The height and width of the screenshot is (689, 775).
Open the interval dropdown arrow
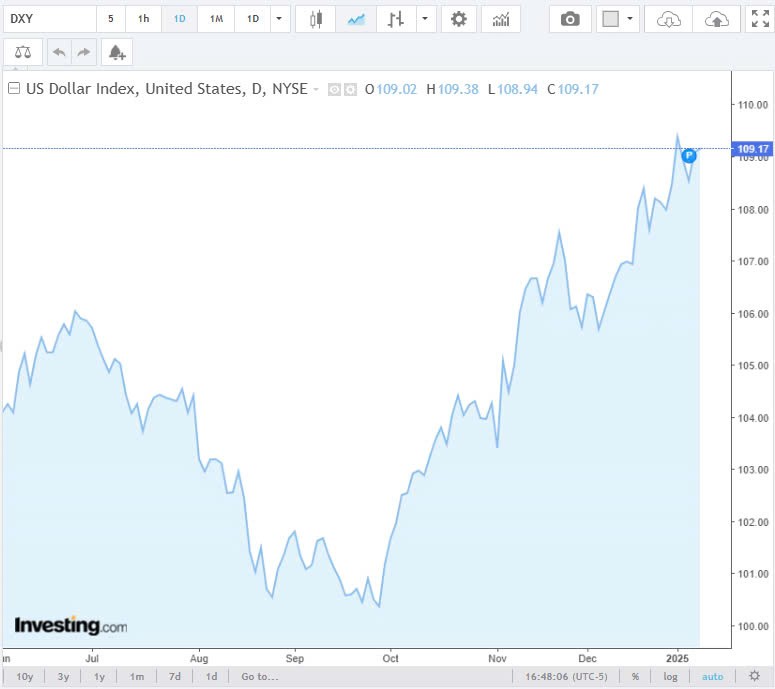tap(279, 19)
